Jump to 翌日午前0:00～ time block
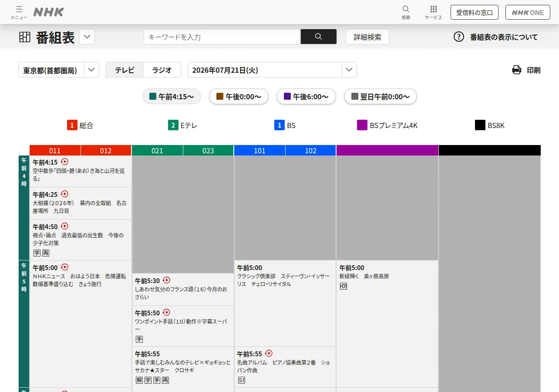Viewport: 559px width, 392px height. (x=381, y=96)
